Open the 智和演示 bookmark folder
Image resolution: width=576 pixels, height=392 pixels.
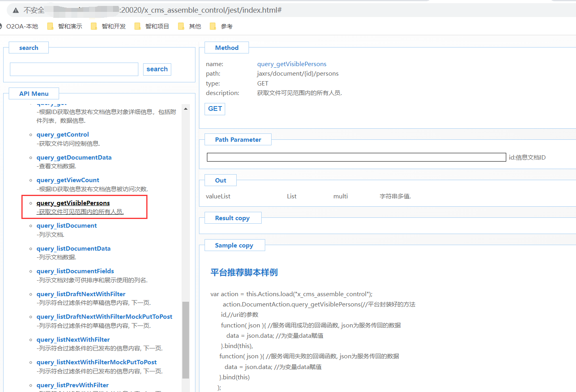click(65, 26)
